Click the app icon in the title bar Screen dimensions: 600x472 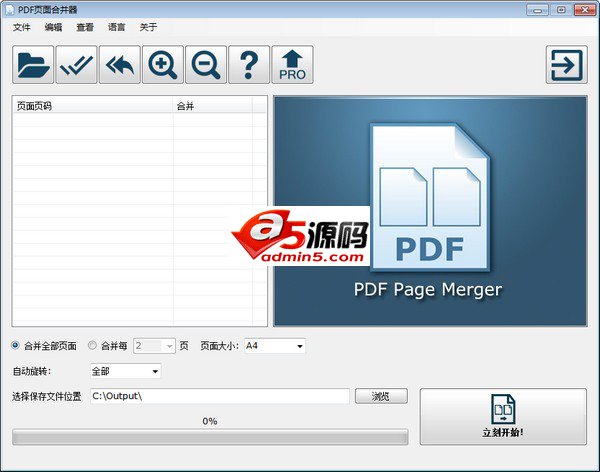(9, 10)
